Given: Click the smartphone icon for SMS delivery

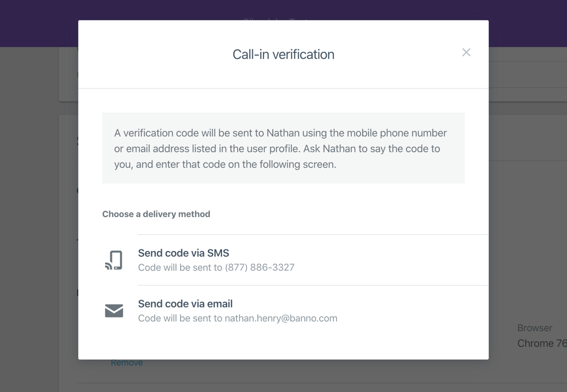Looking at the screenshot, I should 114,259.
